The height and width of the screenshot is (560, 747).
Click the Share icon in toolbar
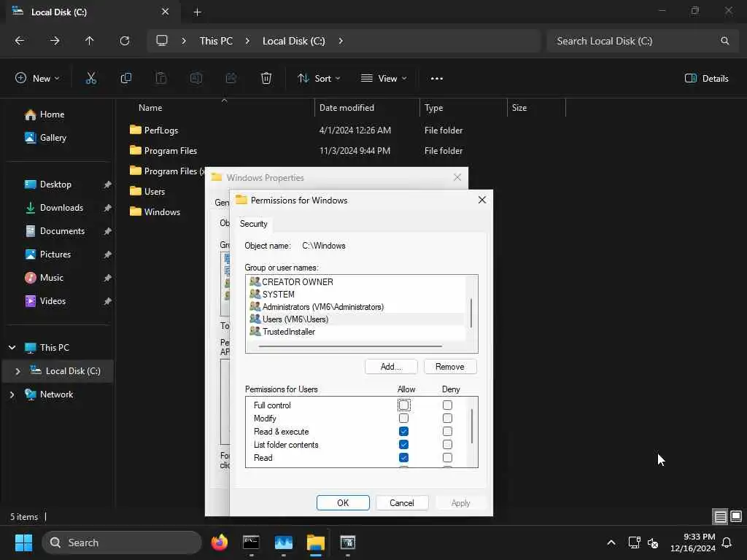point(231,78)
